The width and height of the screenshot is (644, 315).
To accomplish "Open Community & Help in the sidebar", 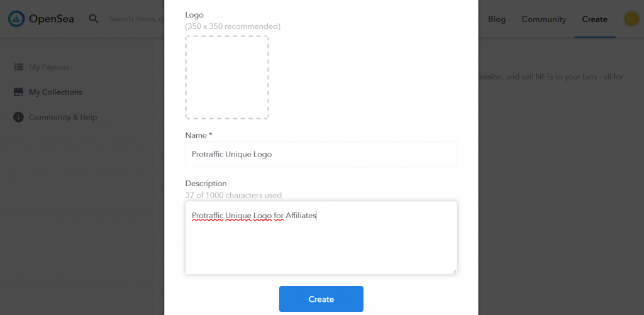I will [x=63, y=118].
